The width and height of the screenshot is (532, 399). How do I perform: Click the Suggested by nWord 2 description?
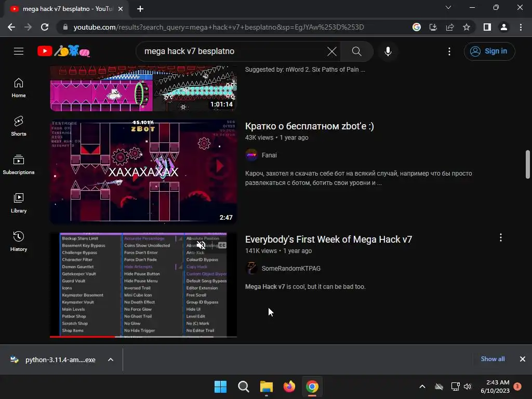click(305, 70)
